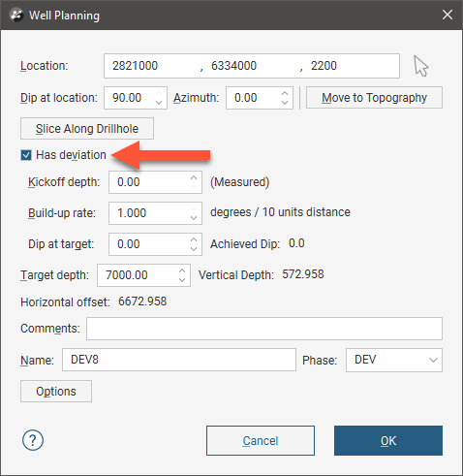This screenshot has width=463, height=476.
Task: Click the Name field containing DEV8
Action: [179, 360]
